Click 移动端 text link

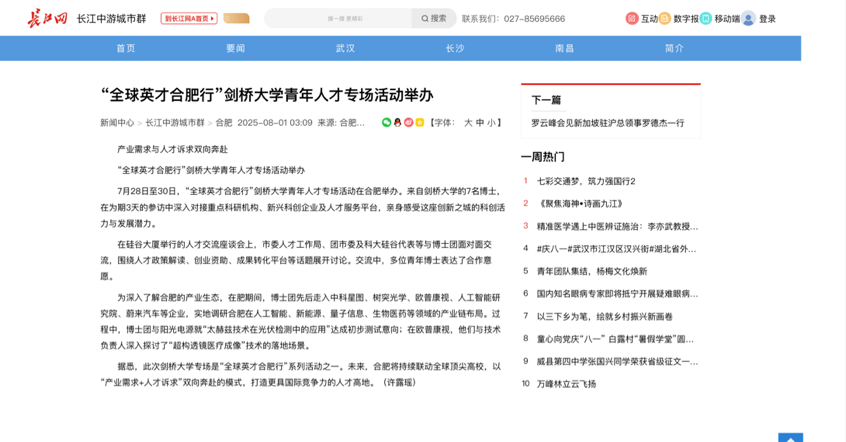pyautogui.click(x=727, y=19)
